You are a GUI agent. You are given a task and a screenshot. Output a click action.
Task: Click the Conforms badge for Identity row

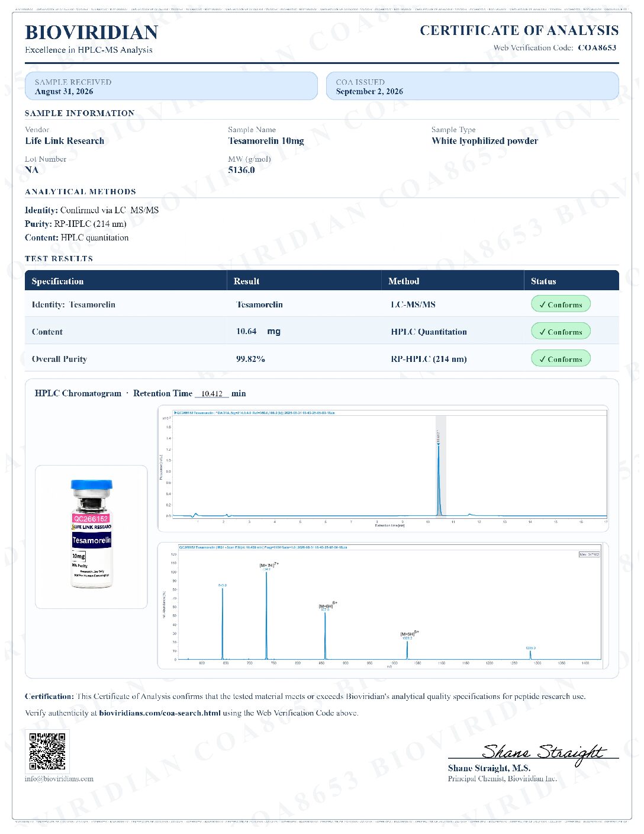561,304
